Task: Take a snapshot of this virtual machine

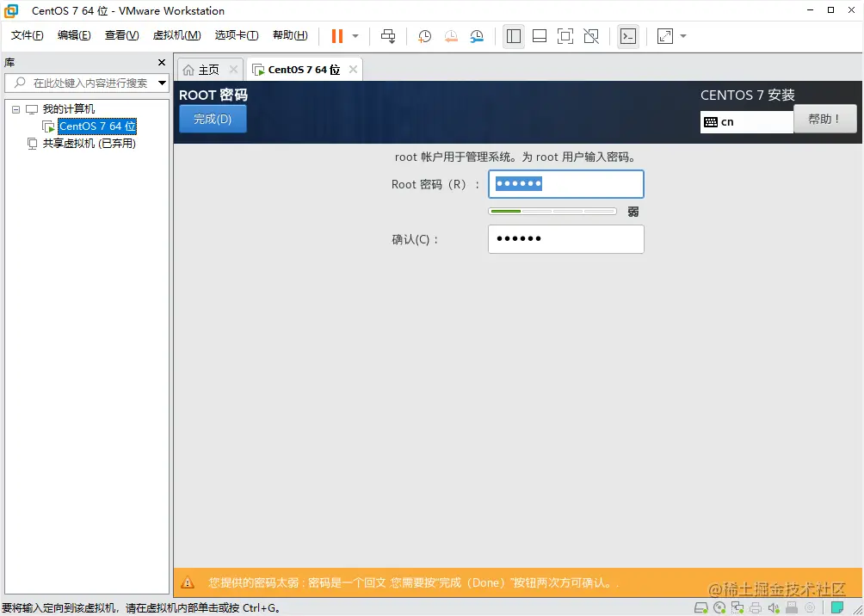Action: (x=424, y=36)
